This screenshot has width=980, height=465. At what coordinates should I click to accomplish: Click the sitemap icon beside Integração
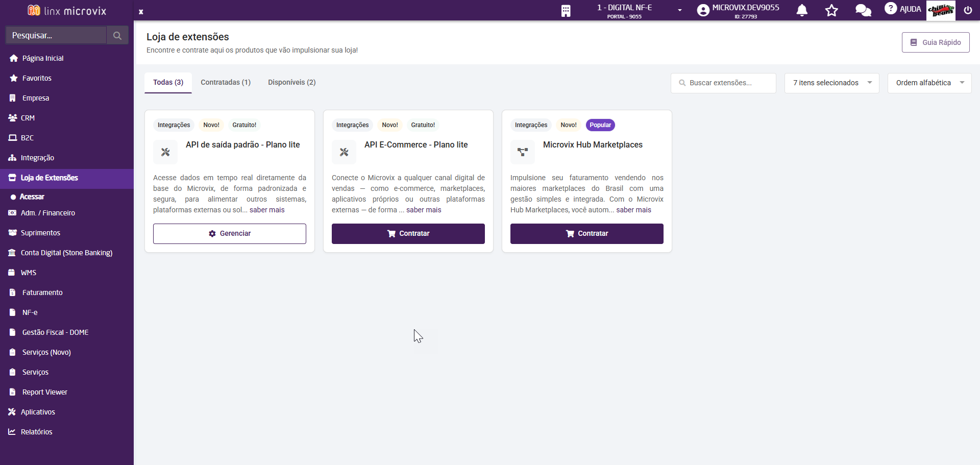[x=13, y=158]
